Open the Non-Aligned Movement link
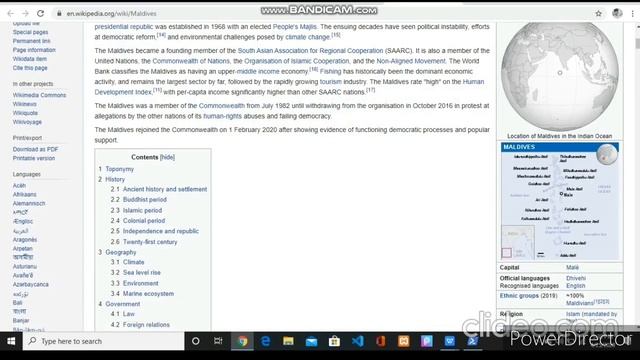Viewport: 640px width, 360px height. pos(411,61)
